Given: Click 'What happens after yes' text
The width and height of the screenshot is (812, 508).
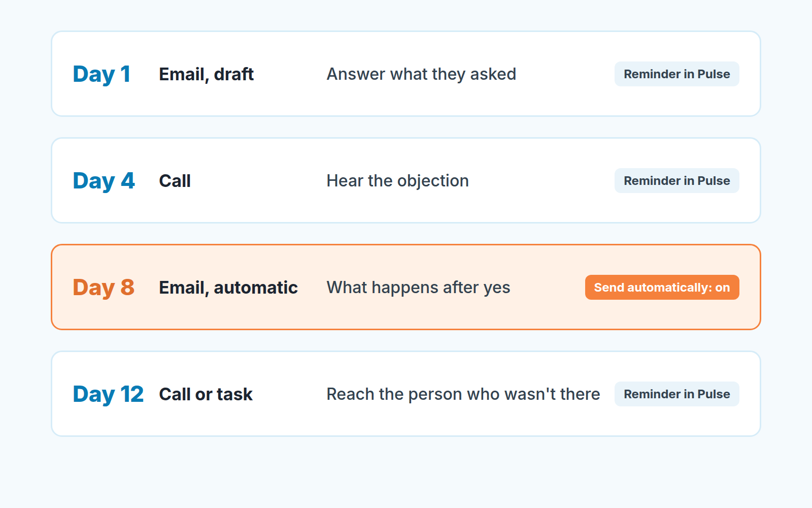Looking at the screenshot, I should pos(418,288).
